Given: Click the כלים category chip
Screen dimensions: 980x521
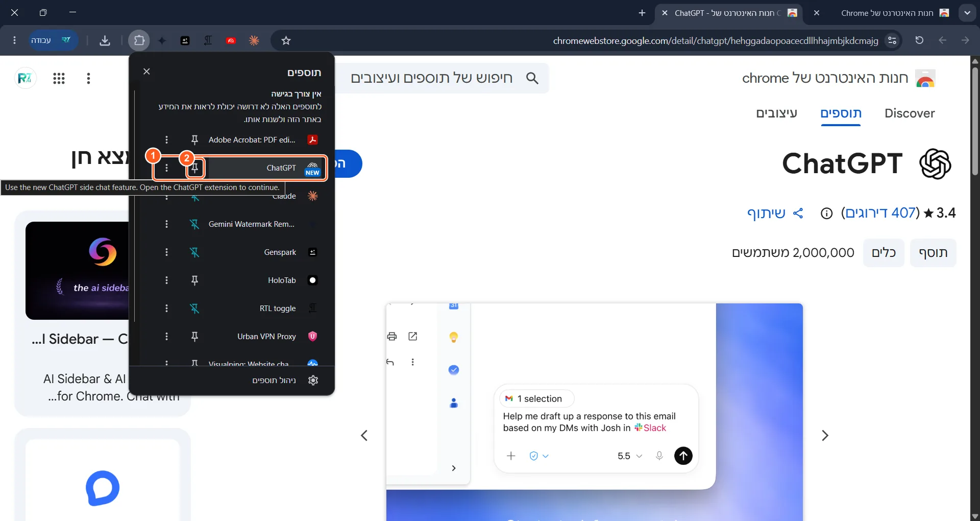Looking at the screenshot, I should click(x=884, y=253).
